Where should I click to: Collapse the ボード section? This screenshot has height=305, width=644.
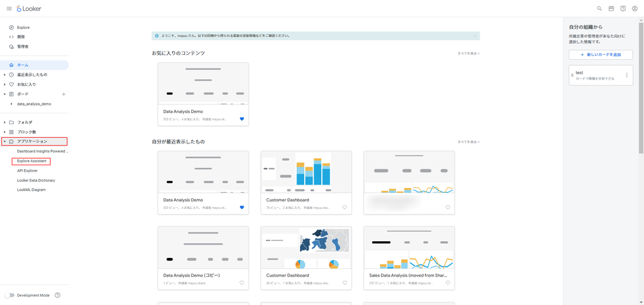pyautogui.click(x=5, y=94)
